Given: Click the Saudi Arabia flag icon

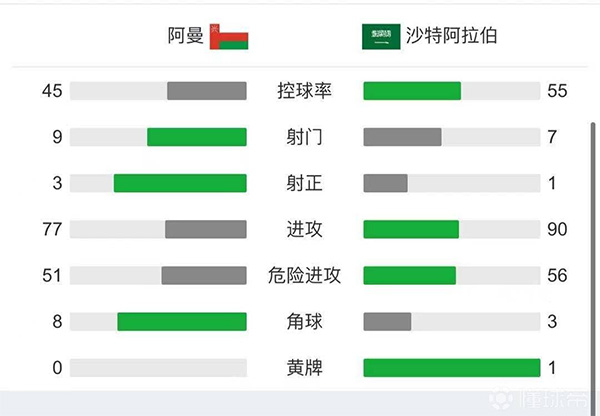Looking at the screenshot, I should point(380,37).
